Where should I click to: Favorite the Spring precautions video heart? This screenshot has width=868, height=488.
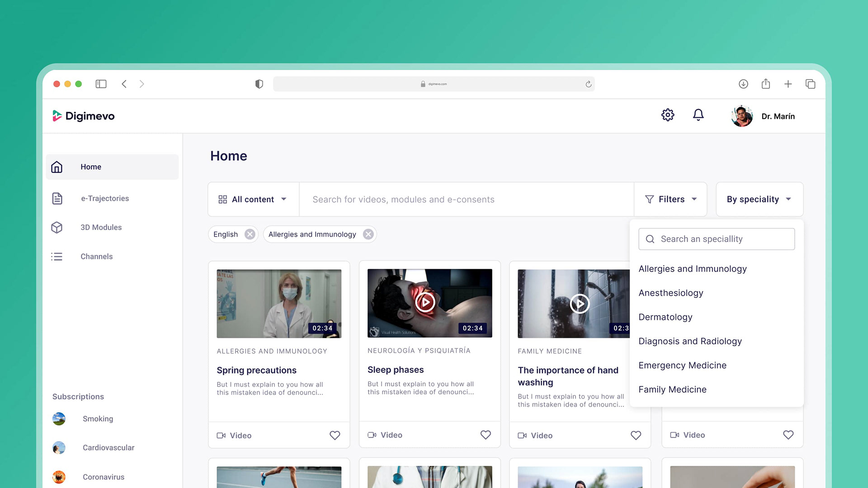pos(335,435)
